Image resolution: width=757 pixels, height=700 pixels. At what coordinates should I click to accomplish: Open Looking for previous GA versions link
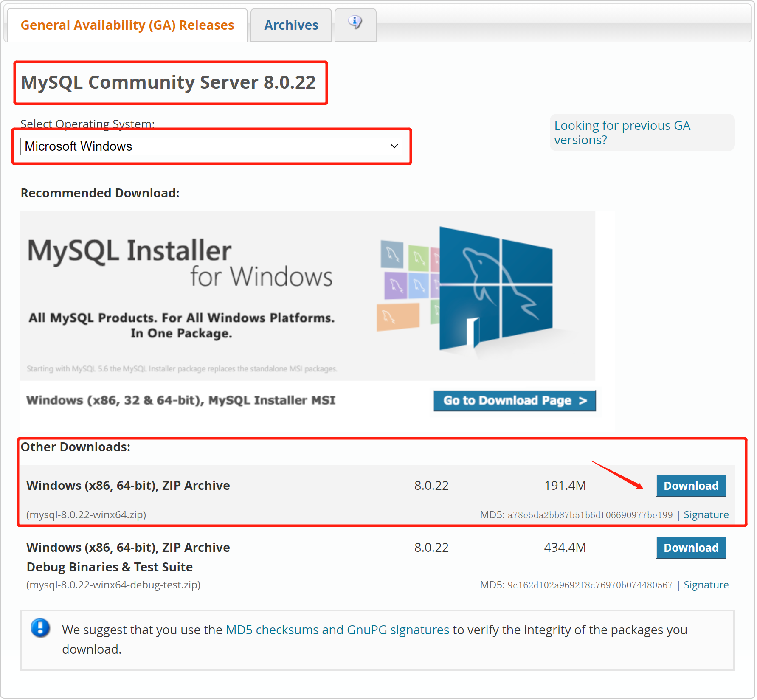tap(622, 132)
